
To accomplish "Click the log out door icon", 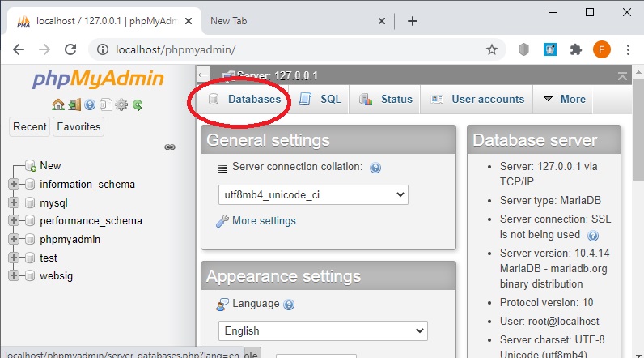I will [x=74, y=104].
